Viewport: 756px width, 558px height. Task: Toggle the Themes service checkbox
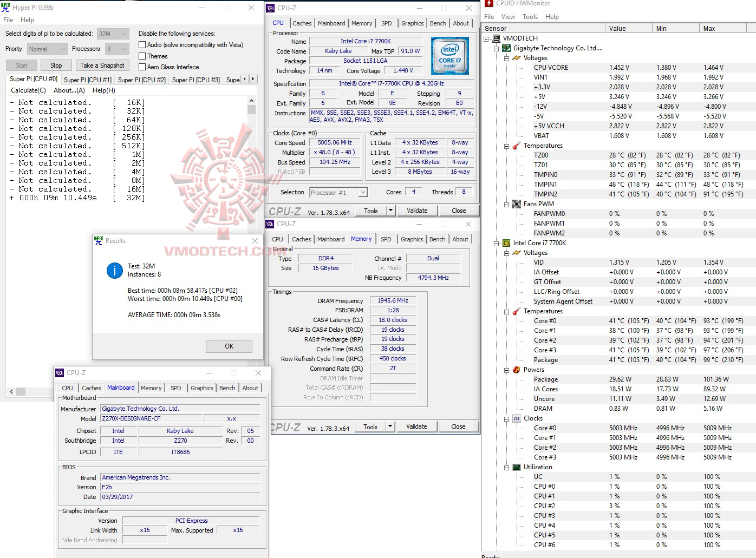click(x=142, y=56)
